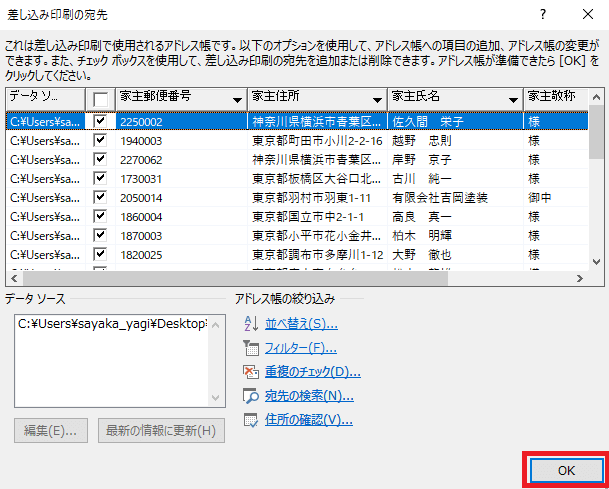The height and width of the screenshot is (489, 609).
Task: Click the help question mark icon
Action: pos(542,14)
